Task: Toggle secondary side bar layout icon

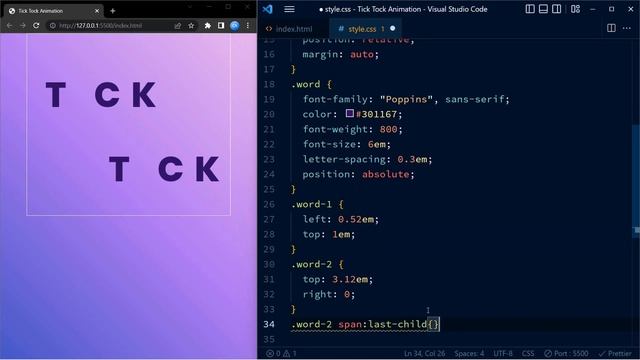Action: click(x=556, y=9)
